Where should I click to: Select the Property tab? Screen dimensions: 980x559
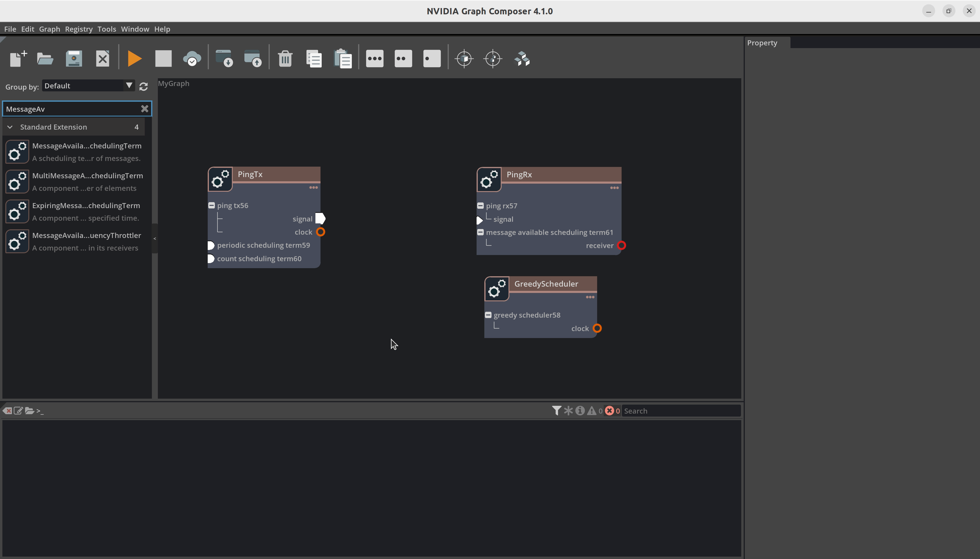point(767,43)
